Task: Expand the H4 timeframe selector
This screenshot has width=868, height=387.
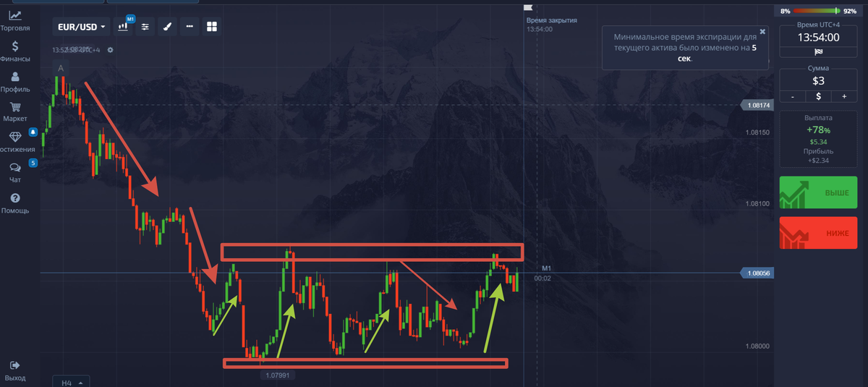Action: tap(70, 381)
